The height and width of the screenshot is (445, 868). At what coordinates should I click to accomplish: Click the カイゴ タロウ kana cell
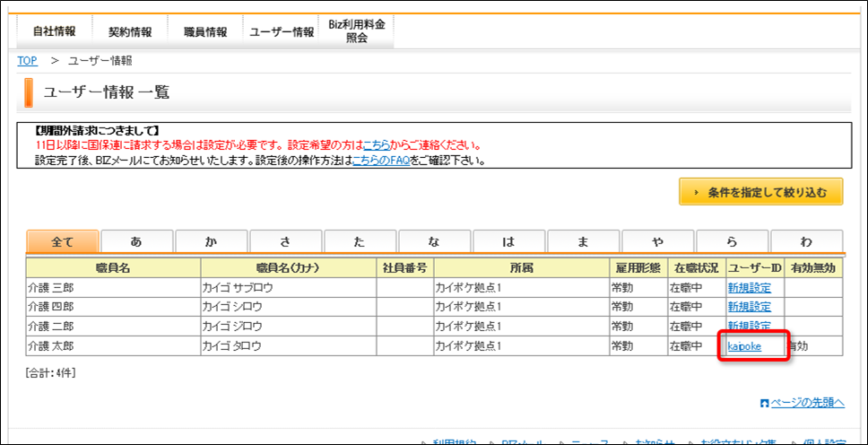pyautogui.click(x=289, y=346)
